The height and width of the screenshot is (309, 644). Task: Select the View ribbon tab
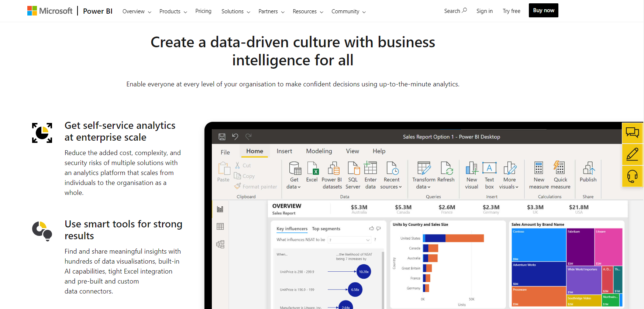click(x=352, y=151)
